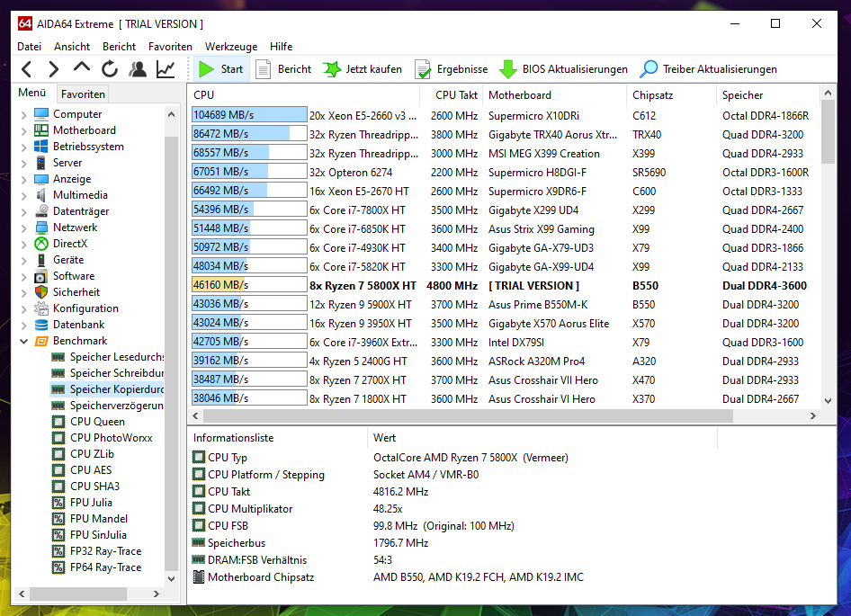
Task: Open the Ansicht menu
Action: click(72, 47)
